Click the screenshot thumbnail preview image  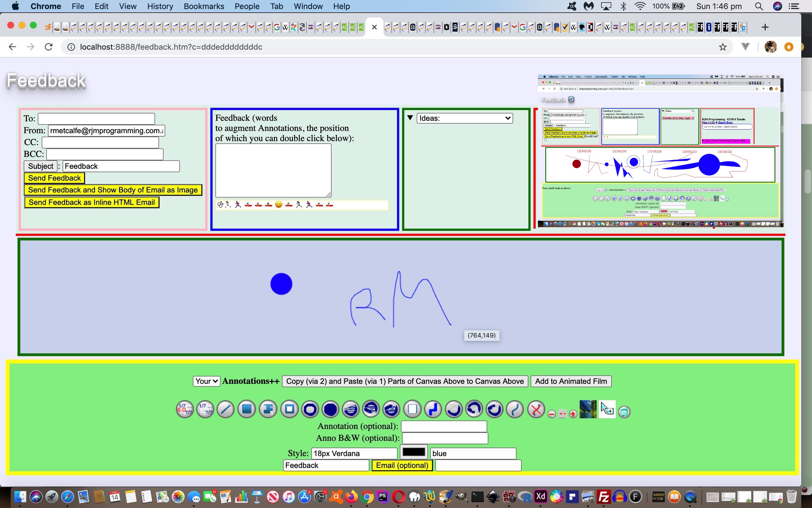click(660, 151)
